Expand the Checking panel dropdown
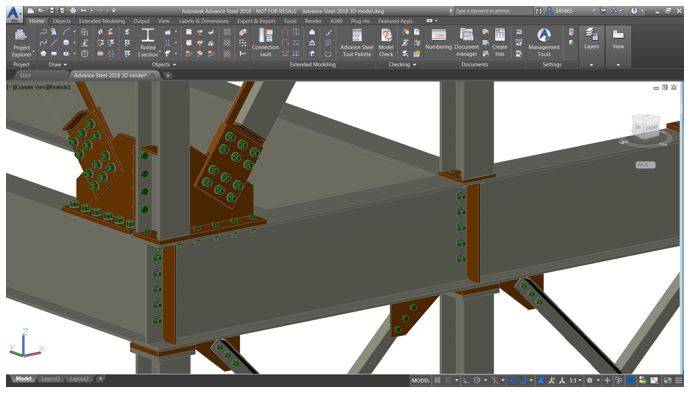The height and width of the screenshot is (394, 691). click(x=402, y=65)
